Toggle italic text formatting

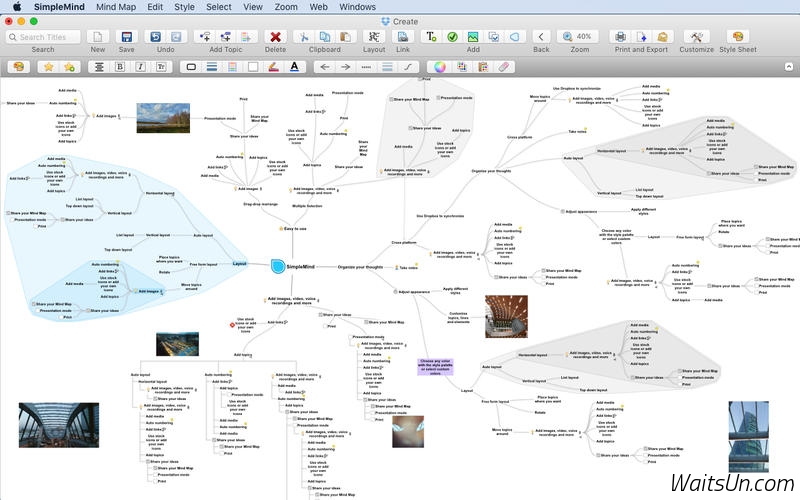point(141,67)
